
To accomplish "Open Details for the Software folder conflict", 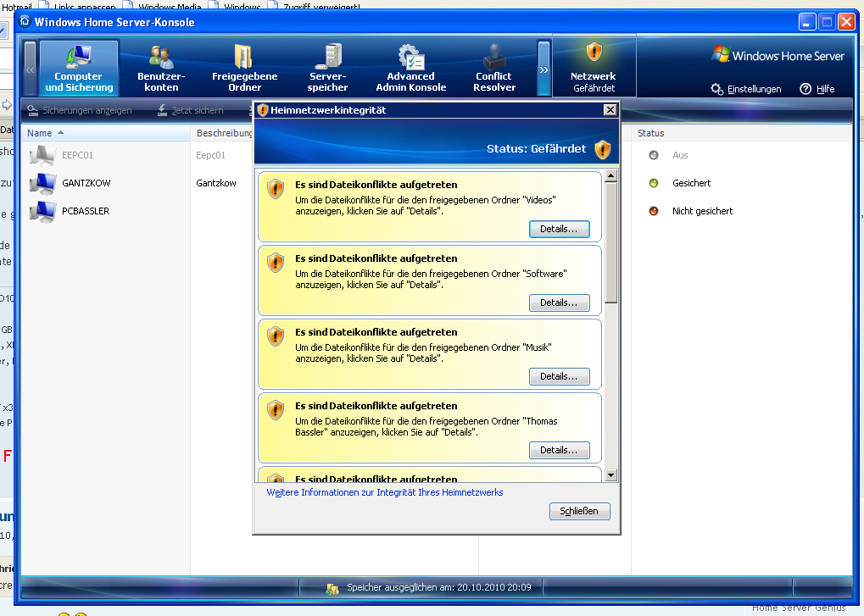I will click(560, 302).
